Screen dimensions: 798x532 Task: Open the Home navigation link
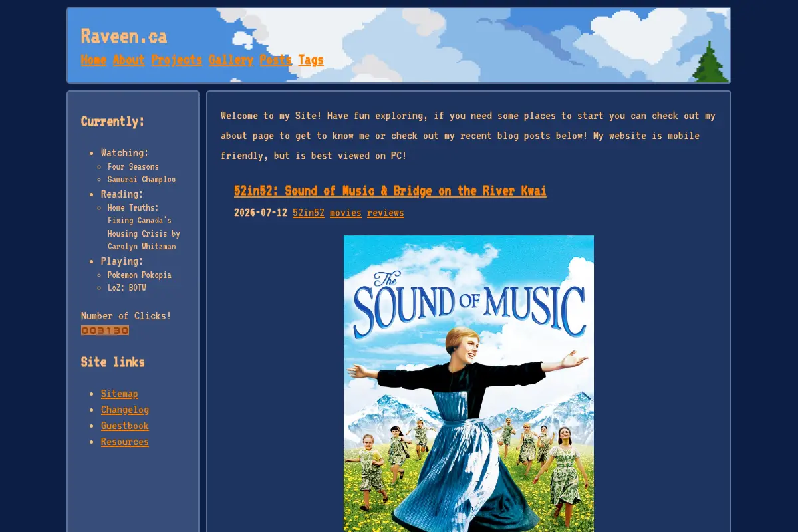[x=94, y=60]
